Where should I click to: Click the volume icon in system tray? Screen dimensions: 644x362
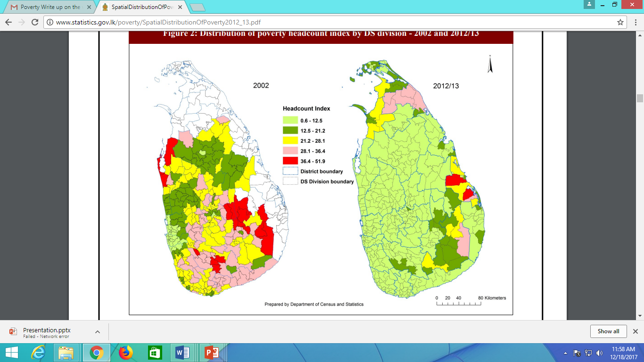tap(599, 353)
